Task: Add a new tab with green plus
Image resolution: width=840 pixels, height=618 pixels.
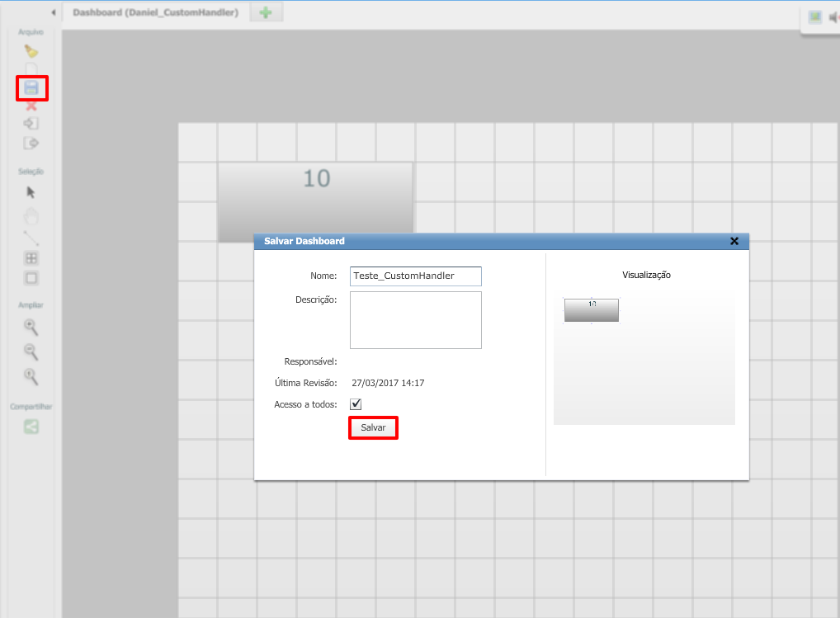Action: 266,13
